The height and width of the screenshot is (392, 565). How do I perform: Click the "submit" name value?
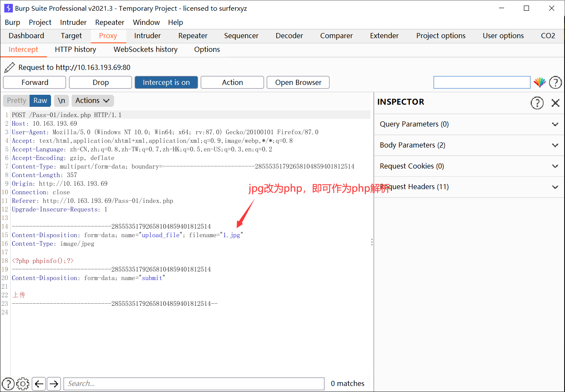[152, 278]
